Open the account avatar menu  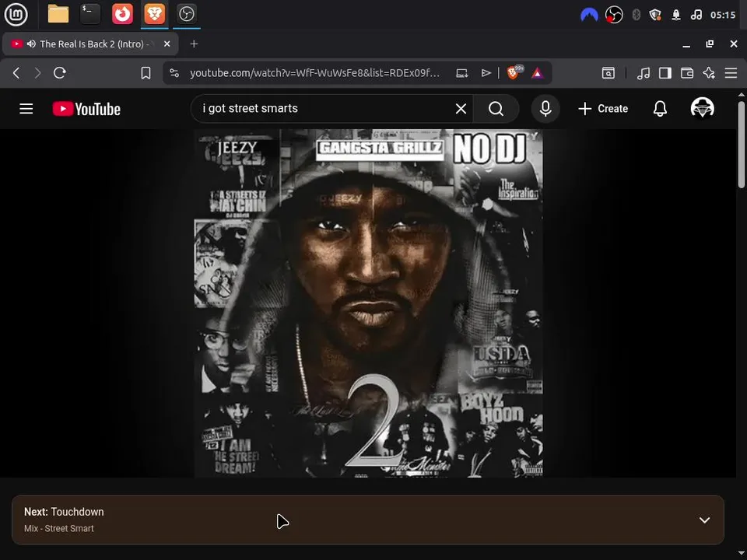[x=702, y=108]
